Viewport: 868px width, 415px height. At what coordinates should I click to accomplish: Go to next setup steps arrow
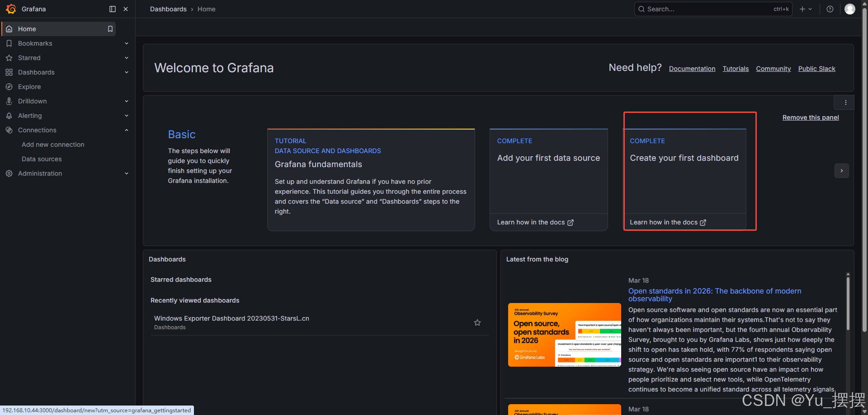click(x=842, y=171)
